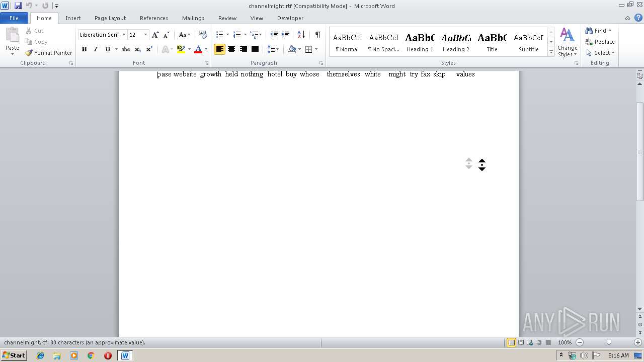Switch to the Developer tab
This screenshot has width=644, height=362.
click(x=290, y=18)
